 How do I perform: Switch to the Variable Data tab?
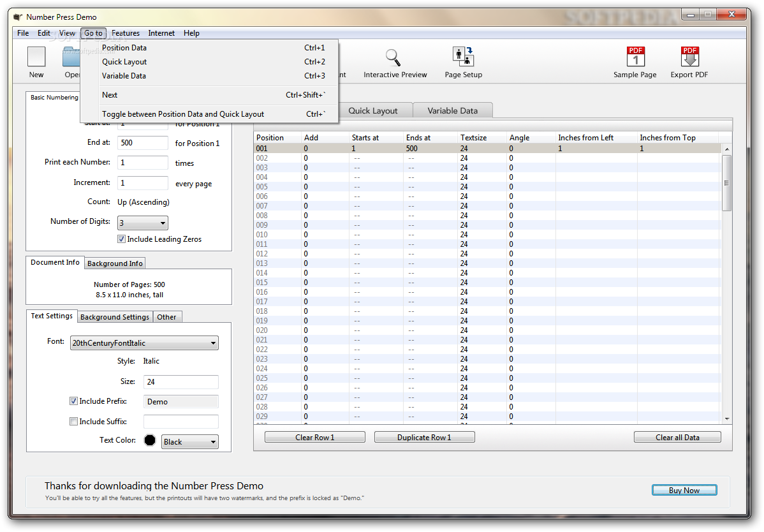click(x=453, y=110)
